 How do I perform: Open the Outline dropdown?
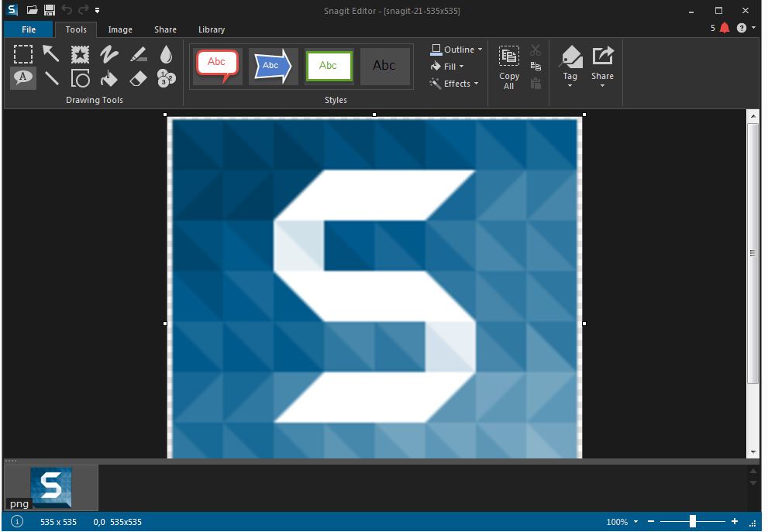point(456,50)
